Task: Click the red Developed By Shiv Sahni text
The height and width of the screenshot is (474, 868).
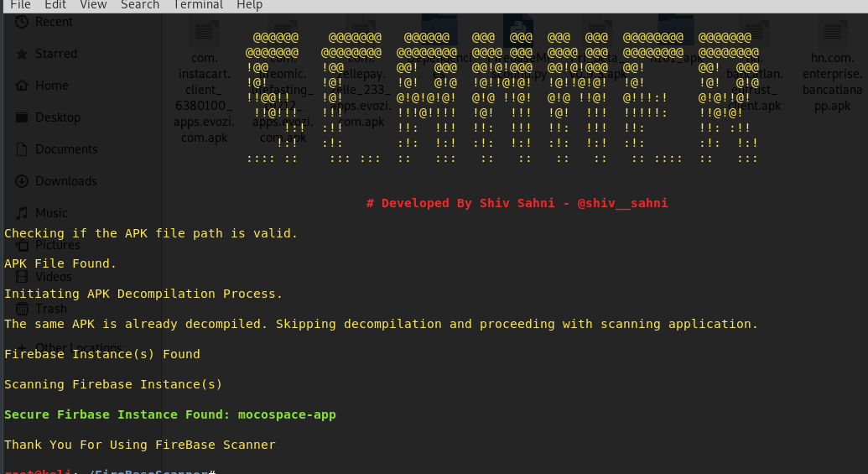Action: pos(517,204)
